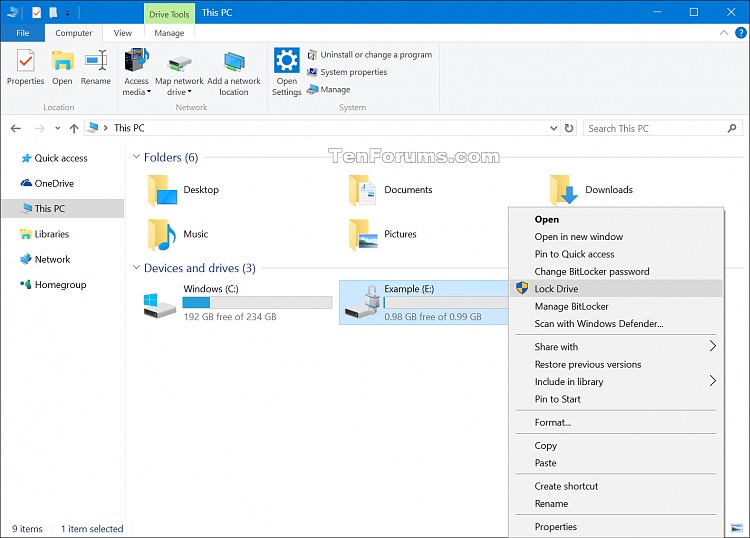Choose Copy in the context menu
Viewport: 750px width, 538px height.
[617, 446]
